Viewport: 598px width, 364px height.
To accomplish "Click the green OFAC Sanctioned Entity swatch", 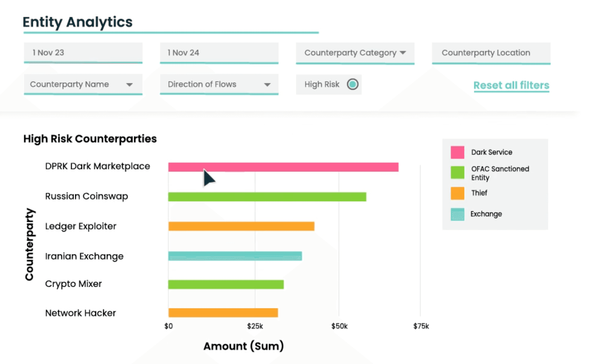I will [x=457, y=173].
